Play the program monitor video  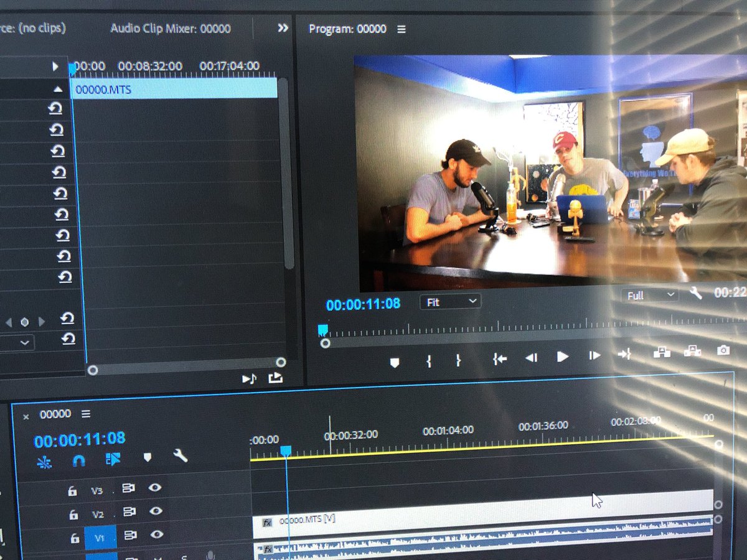point(563,357)
